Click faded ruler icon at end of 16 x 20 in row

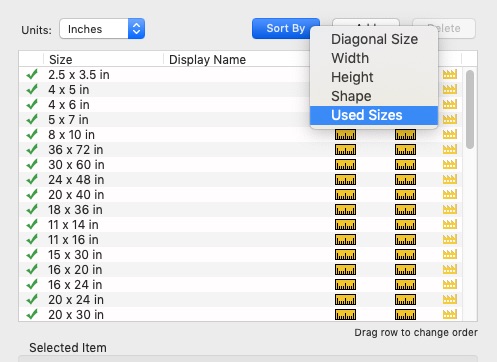pos(450,270)
